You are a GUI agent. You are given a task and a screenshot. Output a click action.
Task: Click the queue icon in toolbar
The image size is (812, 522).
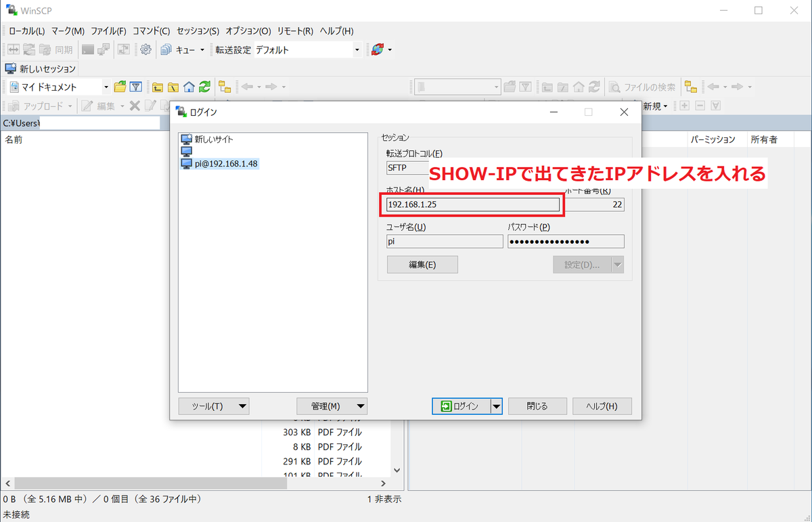tap(166, 49)
